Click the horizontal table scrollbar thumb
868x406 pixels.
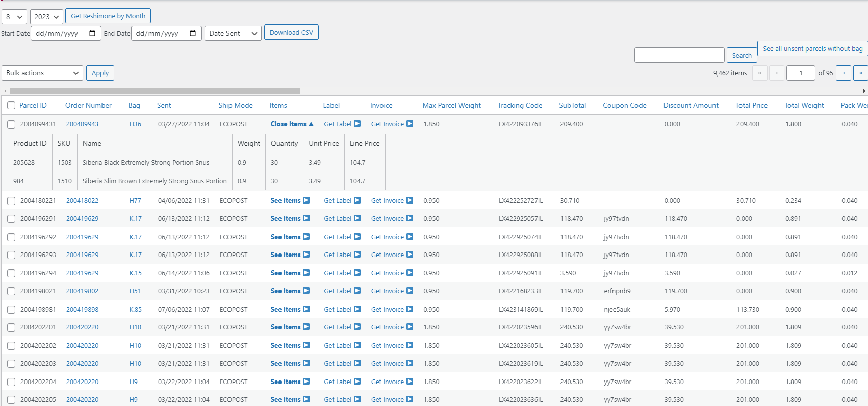pyautogui.click(x=155, y=91)
